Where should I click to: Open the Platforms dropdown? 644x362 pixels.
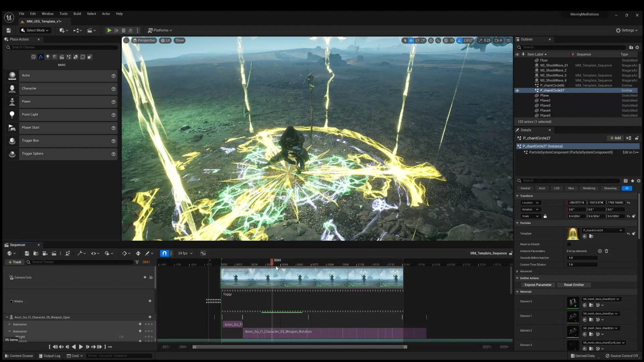point(160,31)
